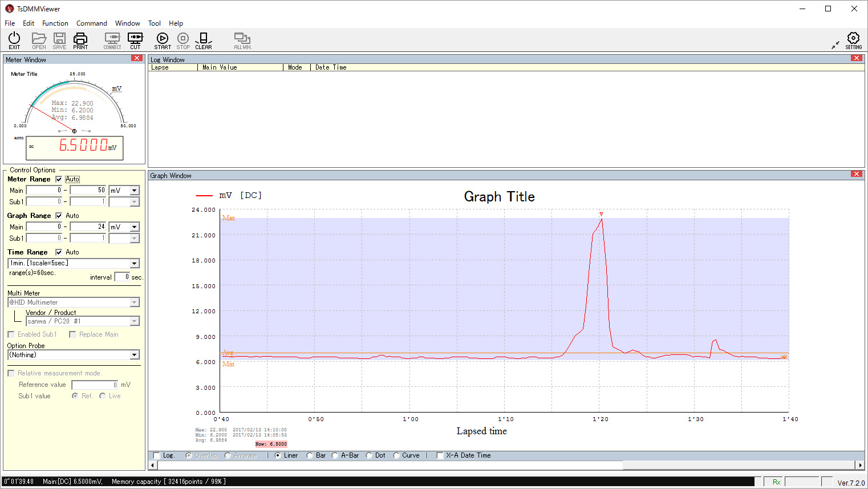This screenshot has width=868, height=489.
Task: Expand the Time Range dropdown
Action: (135, 264)
